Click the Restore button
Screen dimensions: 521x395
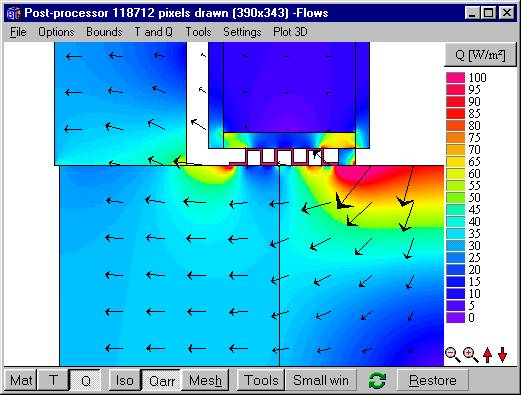433,380
